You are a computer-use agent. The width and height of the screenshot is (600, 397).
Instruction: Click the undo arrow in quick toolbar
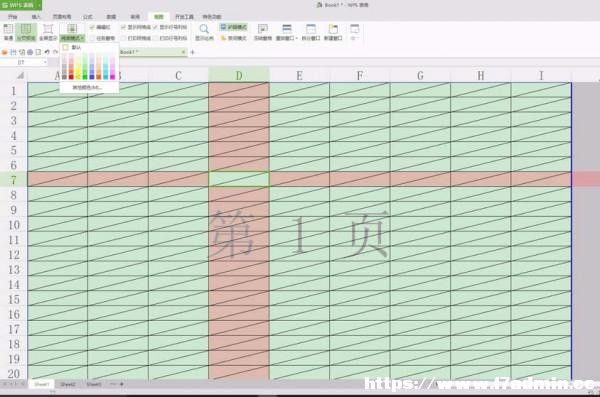tap(47, 52)
